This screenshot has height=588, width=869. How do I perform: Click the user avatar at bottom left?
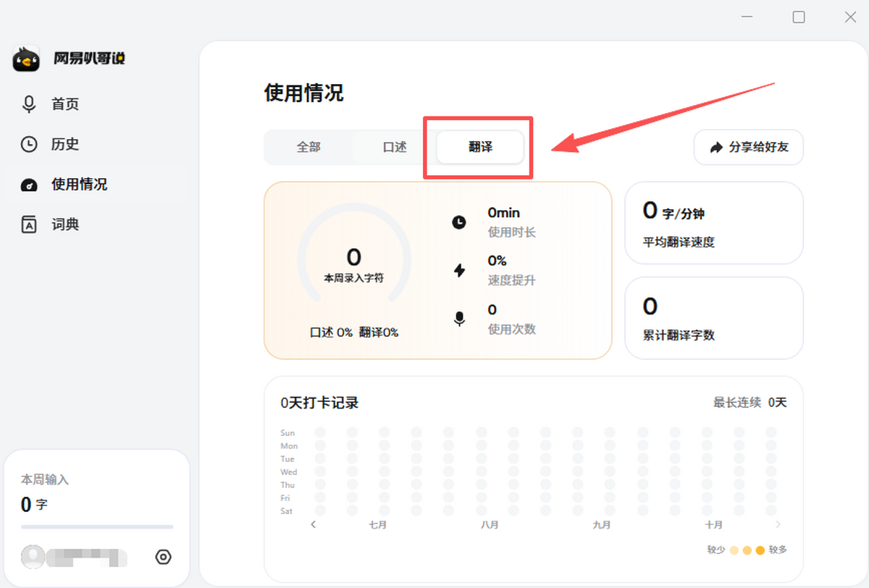pyautogui.click(x=33, y=557)
